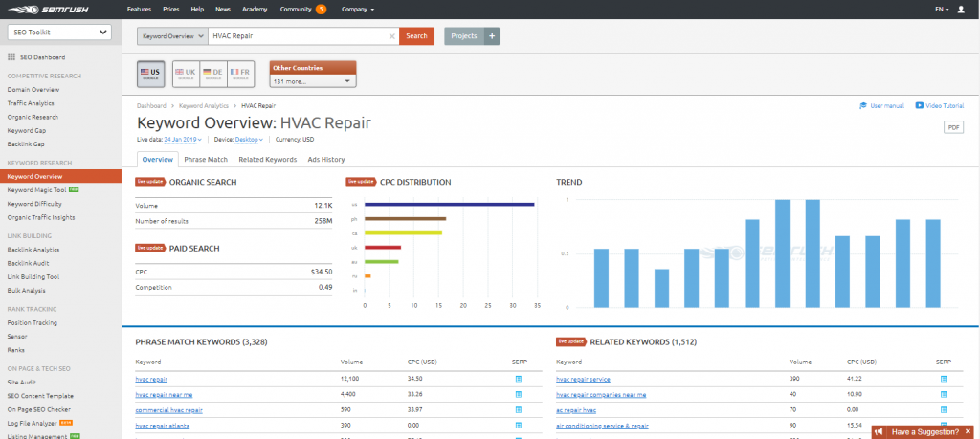Open the SERP icon for air conditioning service & repair
The width and height of the screenshot is (980, 439).
pyautogui.click(x=943, y=426)
